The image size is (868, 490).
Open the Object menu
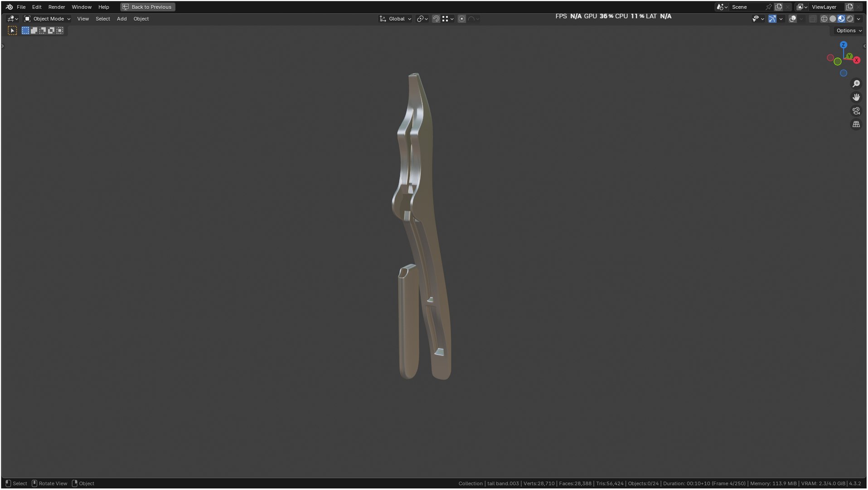click(x=141, y=19)
